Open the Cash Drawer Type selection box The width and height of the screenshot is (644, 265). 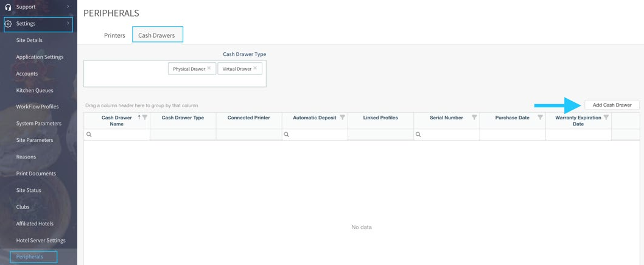point(125,73)
